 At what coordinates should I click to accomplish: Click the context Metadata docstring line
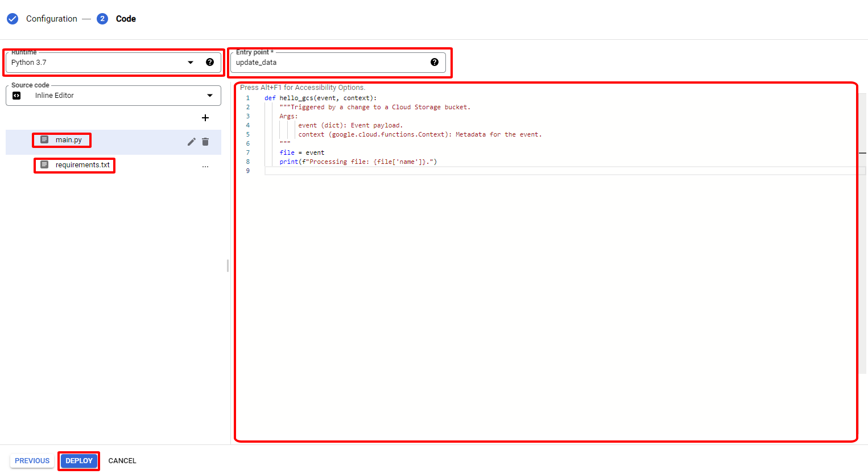point(420,134)
